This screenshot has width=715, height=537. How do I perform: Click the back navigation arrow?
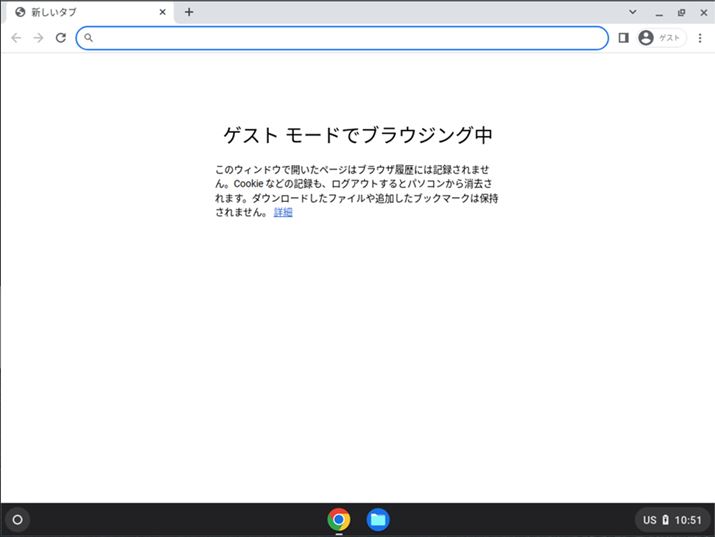point(16,38)
